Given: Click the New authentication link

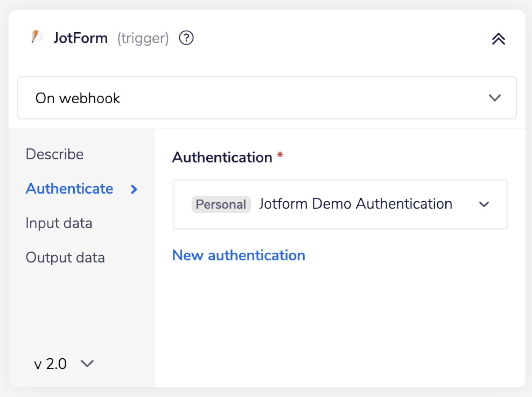Looking at the screenshot, I should pyautogui.click(x=239, y=255).
